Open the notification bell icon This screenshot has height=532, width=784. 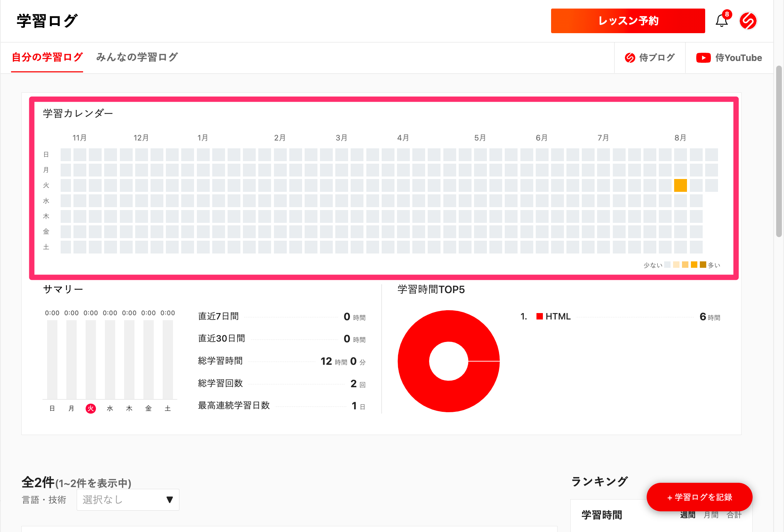(721, 21)
